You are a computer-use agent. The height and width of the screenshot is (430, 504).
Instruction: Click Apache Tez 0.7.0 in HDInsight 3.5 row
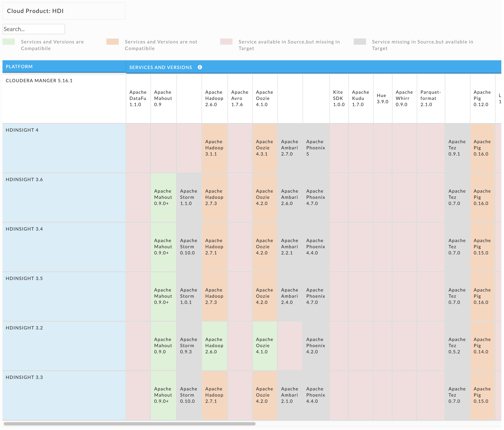tap(457, 296)
